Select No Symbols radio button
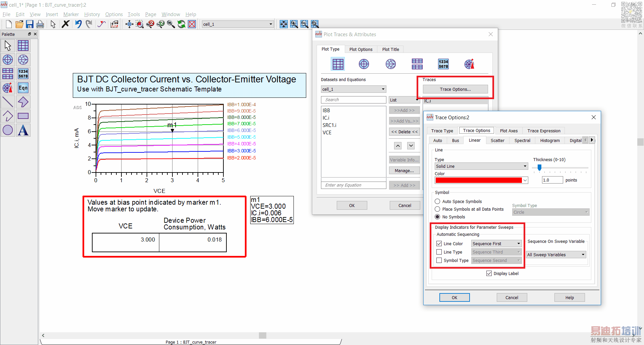644x345 pixels. click(x=437, y=217)
